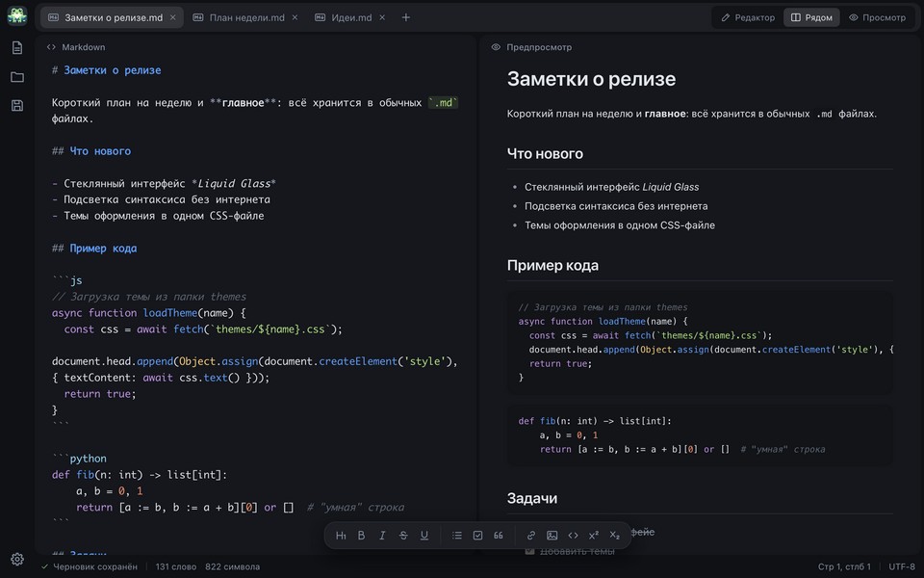Viewport: 924px width, 578px height.
Task: Click the '## Что нового' line in editor
Action: pos(91,151)
